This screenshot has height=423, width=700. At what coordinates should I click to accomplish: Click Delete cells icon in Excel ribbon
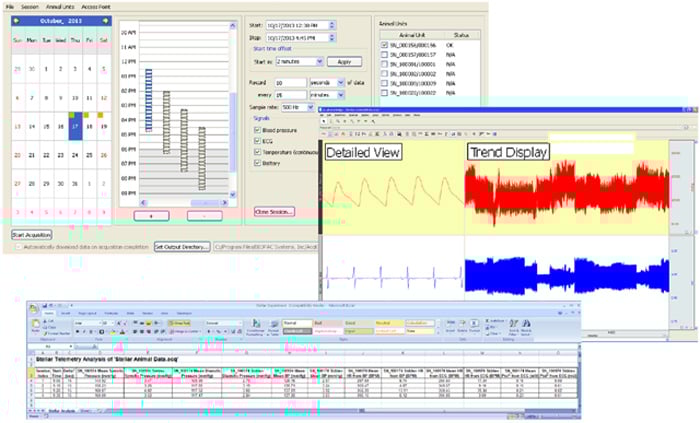point(462,326)
